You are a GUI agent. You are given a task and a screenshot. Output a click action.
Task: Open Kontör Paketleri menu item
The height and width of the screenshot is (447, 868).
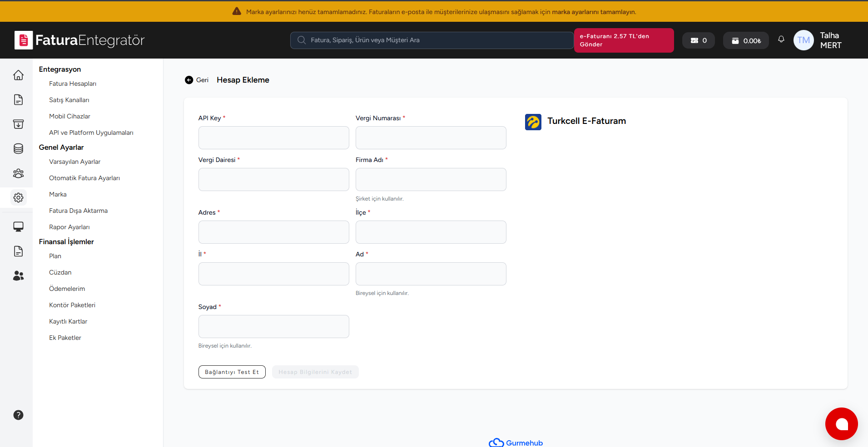72,305
